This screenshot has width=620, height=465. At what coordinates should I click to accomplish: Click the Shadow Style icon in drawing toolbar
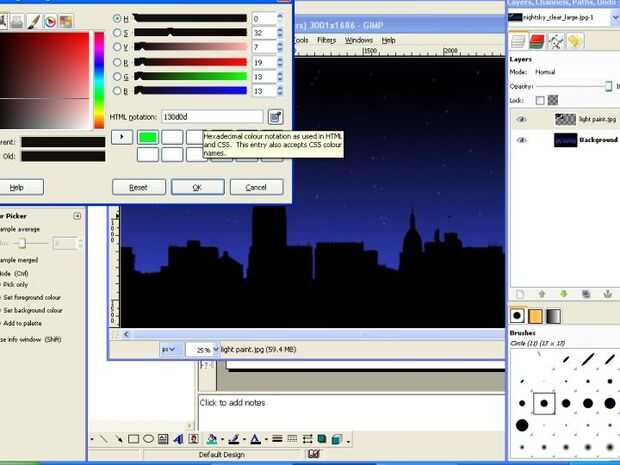pyautogui.click(x=322, y=439)
